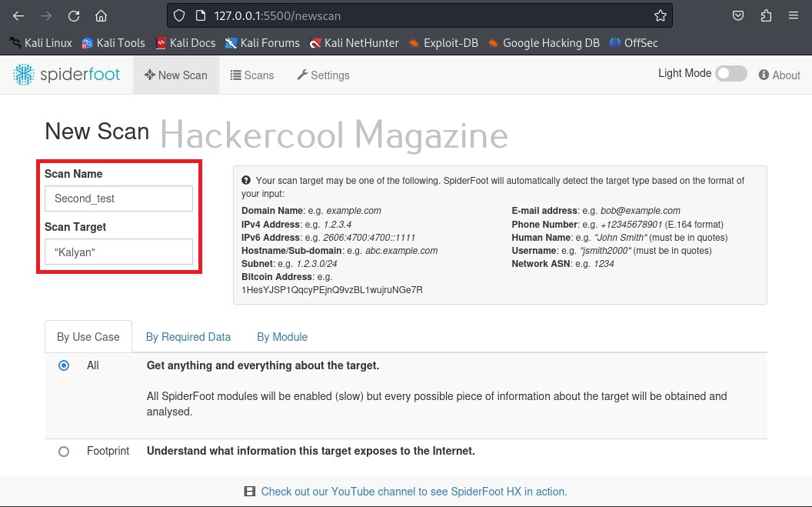Click the question mark help icon
Viewport: 812px width, 507px height.
point(246,180)
